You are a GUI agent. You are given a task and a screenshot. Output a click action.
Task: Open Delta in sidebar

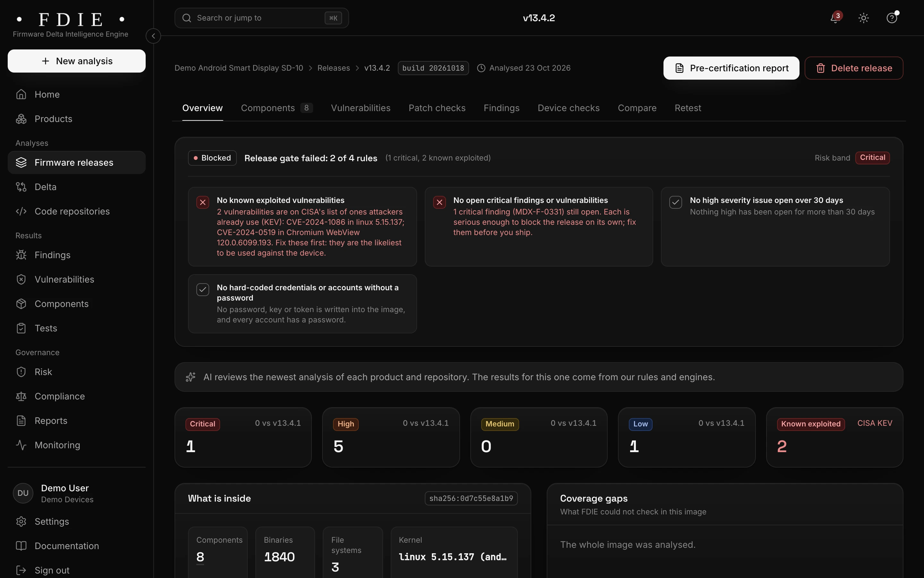[x=77, y=187]
